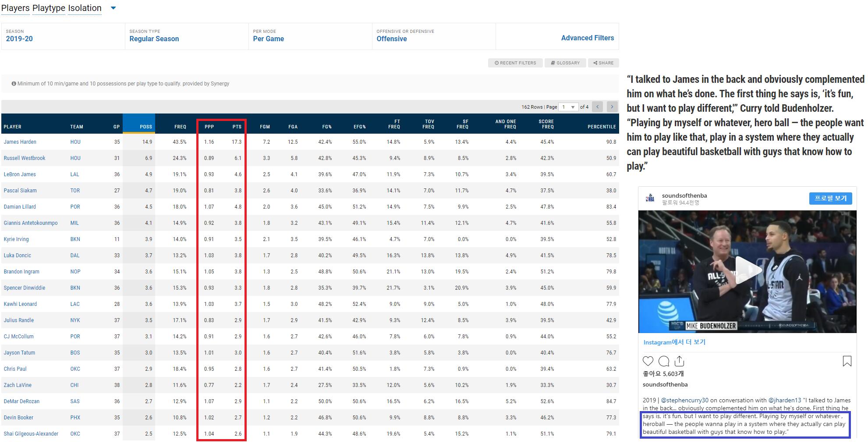Open LAL team link
868x447 pixels.
click(x=75, y=174)
